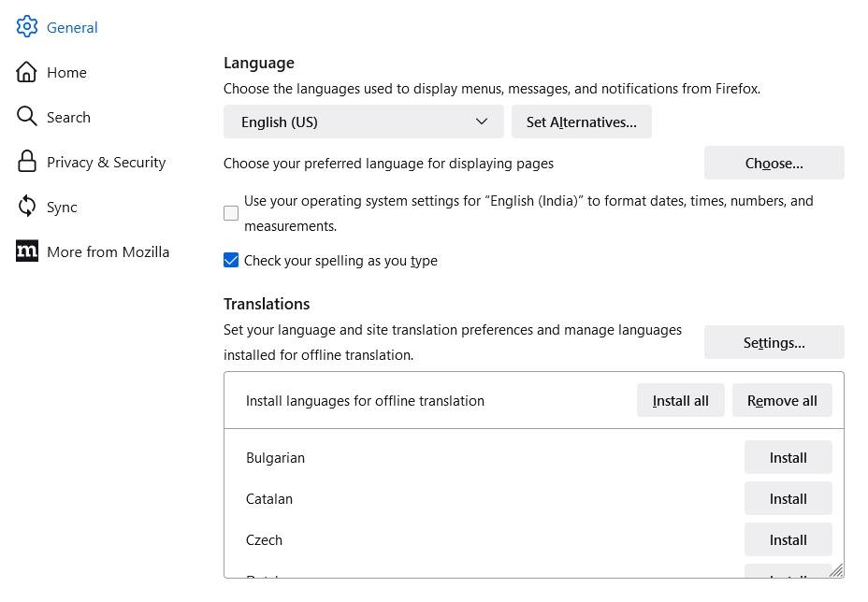Click the Mozilla 'm' logo icon

[26, 251]
